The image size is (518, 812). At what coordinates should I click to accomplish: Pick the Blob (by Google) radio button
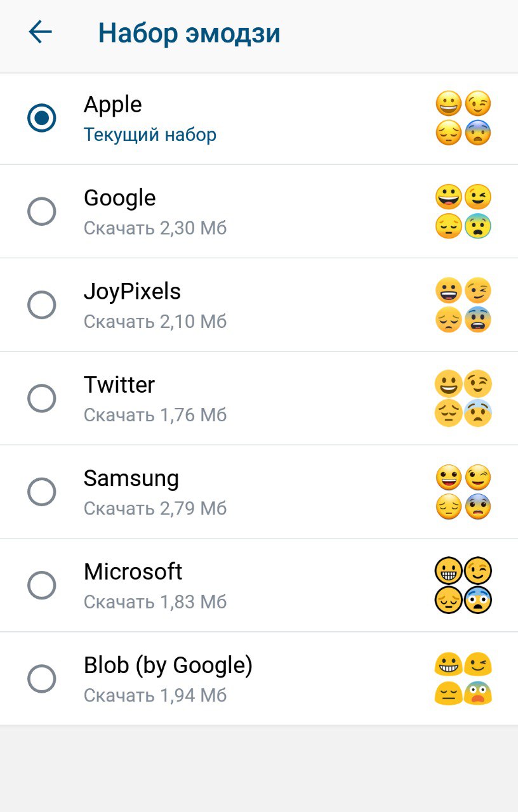42,679
